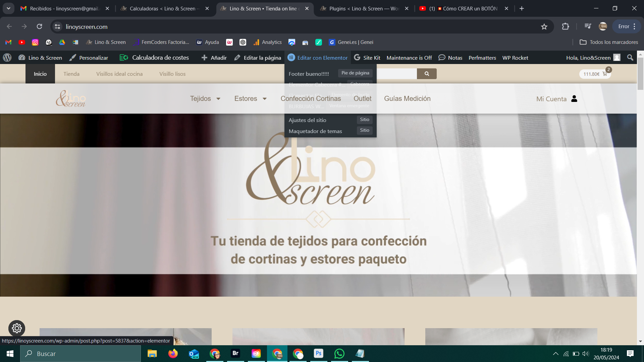Click the panda bookmark icon
This screenshot has height=362, width=644.
pos(49,42)
